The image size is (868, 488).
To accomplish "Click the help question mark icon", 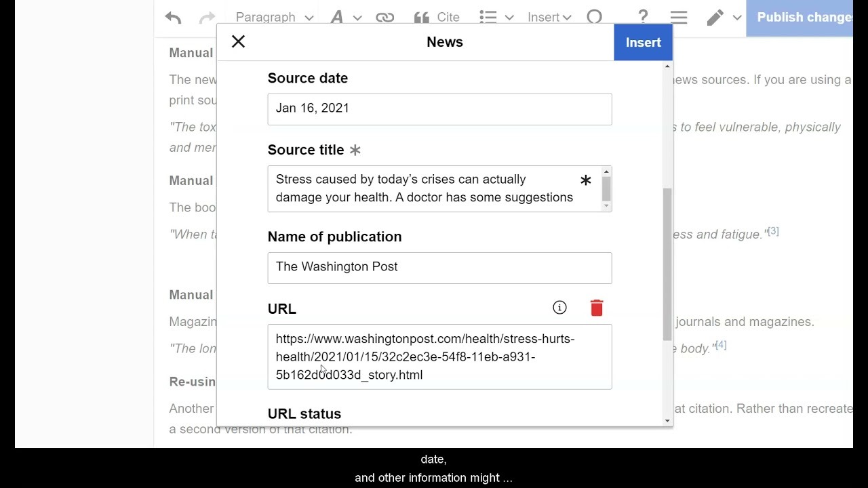I will [643, 18].
